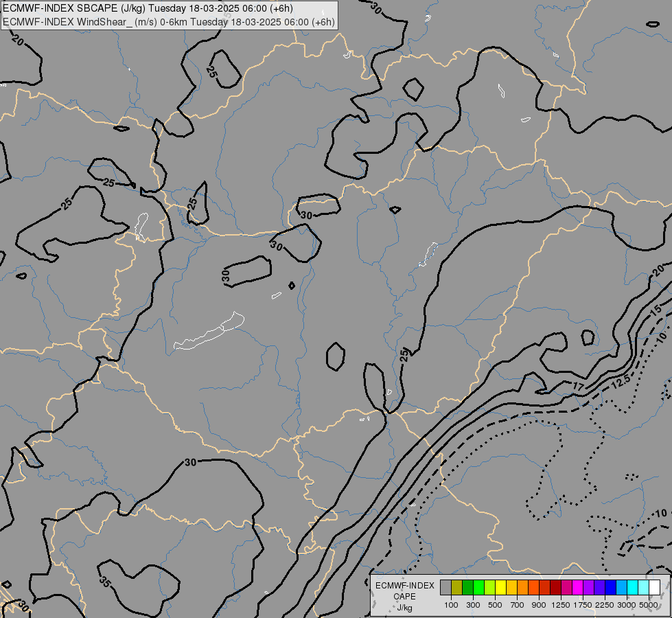Click the legend word CAPE
The image size is (672, 618).
[404, 597]
